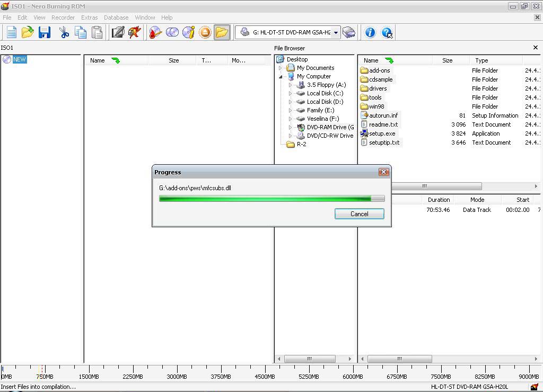Close the Progress dialog with X
Viewport: 543px width, 392px height.
point(383,172)
